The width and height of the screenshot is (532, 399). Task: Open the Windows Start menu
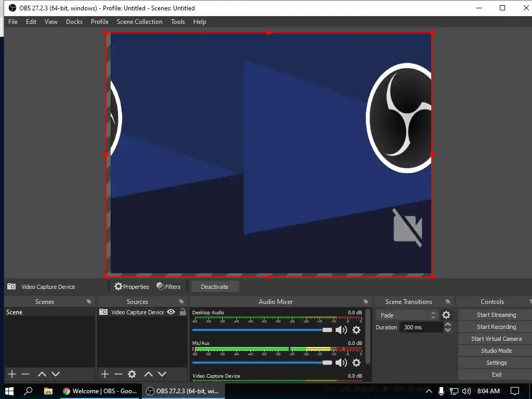tap(9, 391)
